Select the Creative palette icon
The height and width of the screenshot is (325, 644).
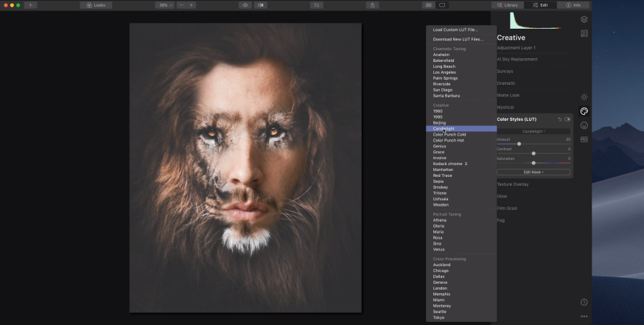584,111
